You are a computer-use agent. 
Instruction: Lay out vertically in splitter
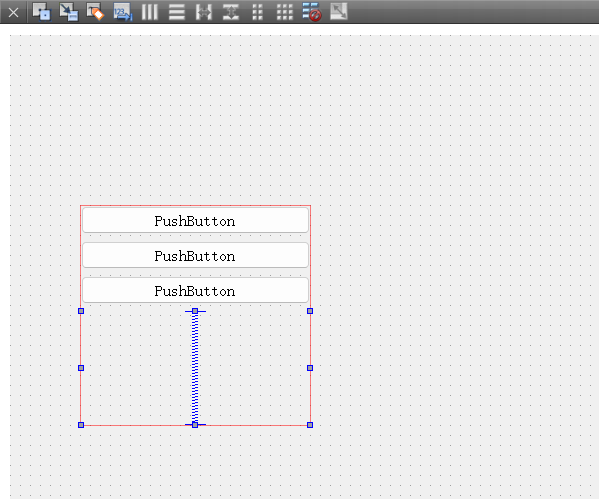[231, 12]
